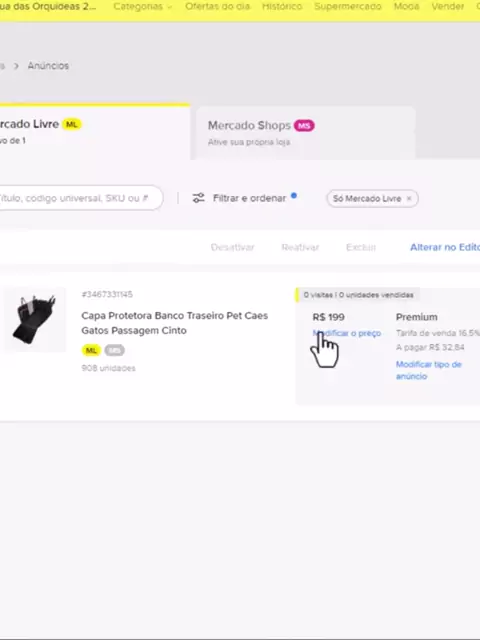Click the Anúncios breadcrumb
Image resolution: width=480 pixels, height=640 pixels.
coord(48,66)
